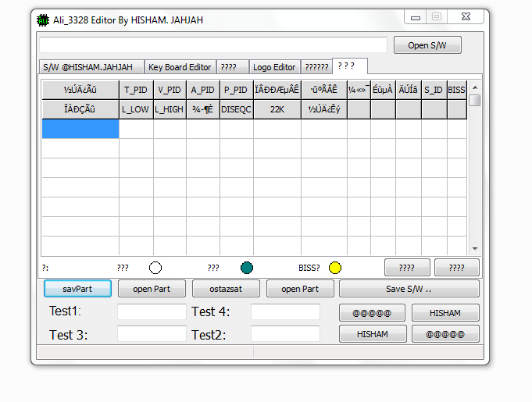Click the open Part button next to savPart
The height and width of the screenshot is (402, 532).
pyautogui.click(x=152, y=289)
